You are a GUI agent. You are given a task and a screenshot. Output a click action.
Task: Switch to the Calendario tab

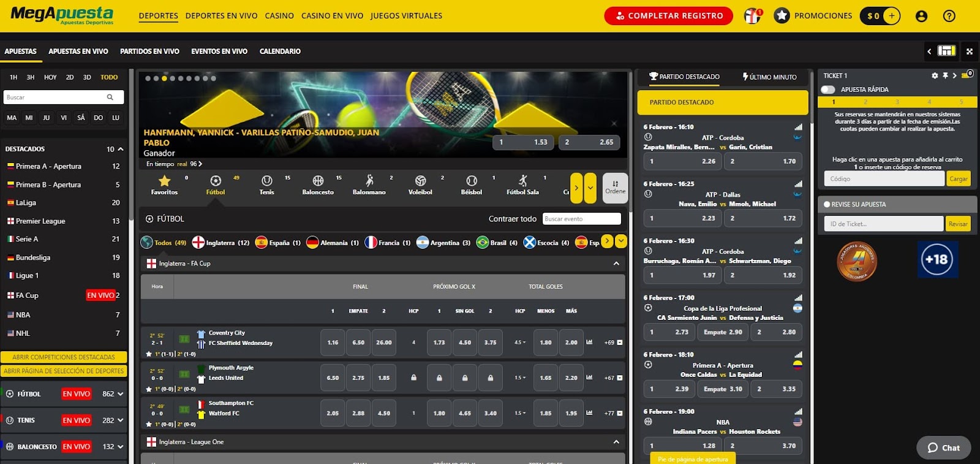coord(280,51)
